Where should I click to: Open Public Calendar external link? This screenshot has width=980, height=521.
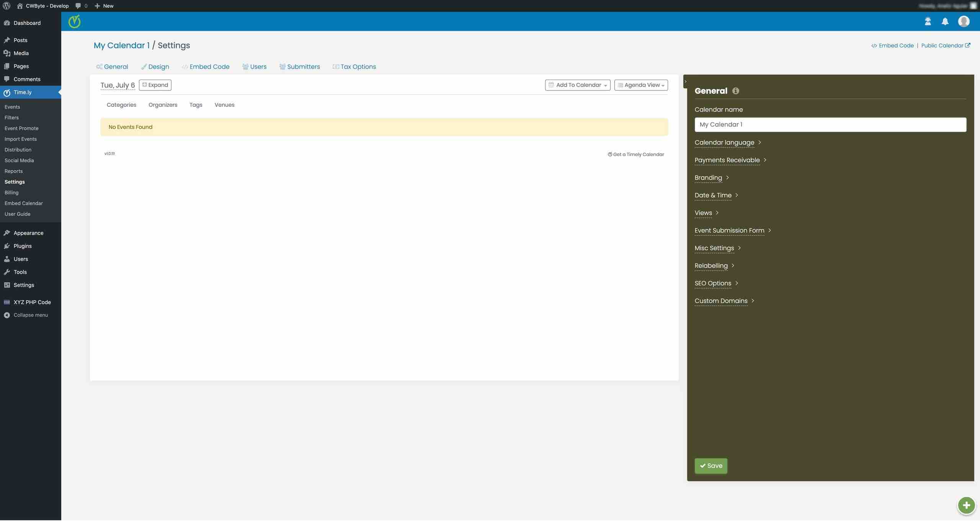tap(946, 46)
